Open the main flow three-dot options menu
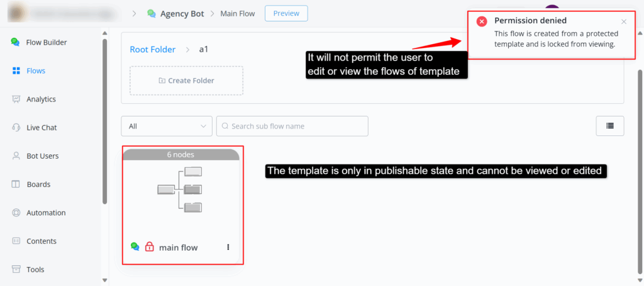Viewport: 644px width, 286px height. click(228, 247)
